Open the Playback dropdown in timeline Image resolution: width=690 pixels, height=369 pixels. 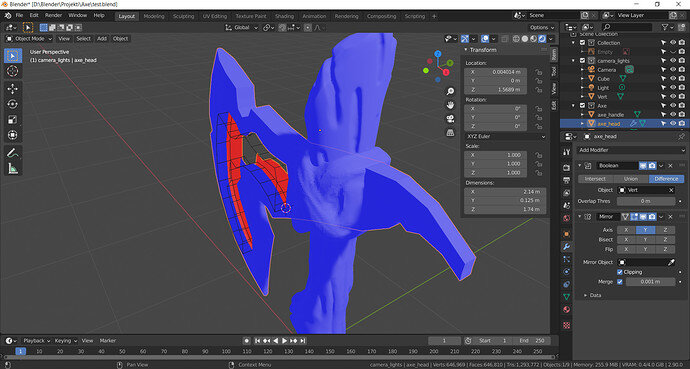pyautogui.click(x=36, y=340)
